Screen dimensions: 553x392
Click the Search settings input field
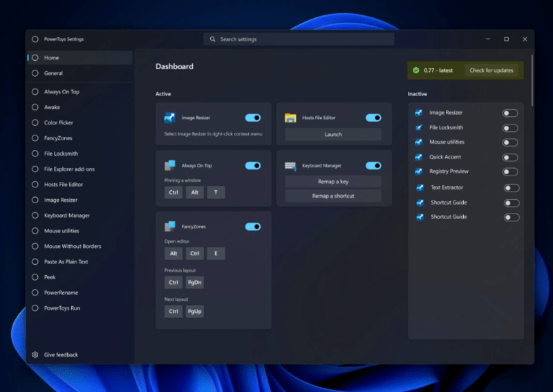(x=299, y=39)
